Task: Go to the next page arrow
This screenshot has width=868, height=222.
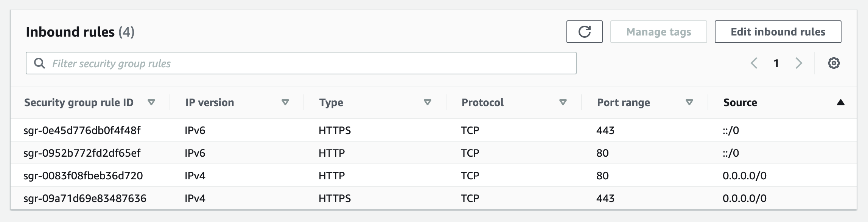Action: pyautogui.click(x=799, y=63)
